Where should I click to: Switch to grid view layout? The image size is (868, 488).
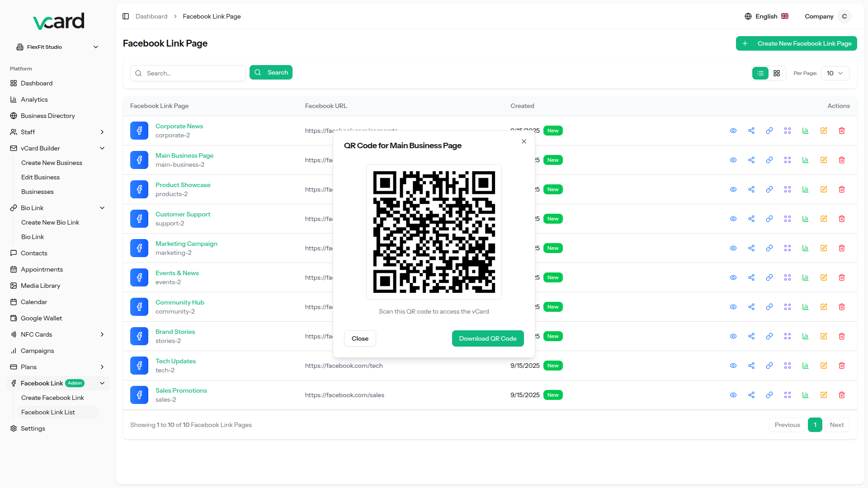tap(777, 73)
